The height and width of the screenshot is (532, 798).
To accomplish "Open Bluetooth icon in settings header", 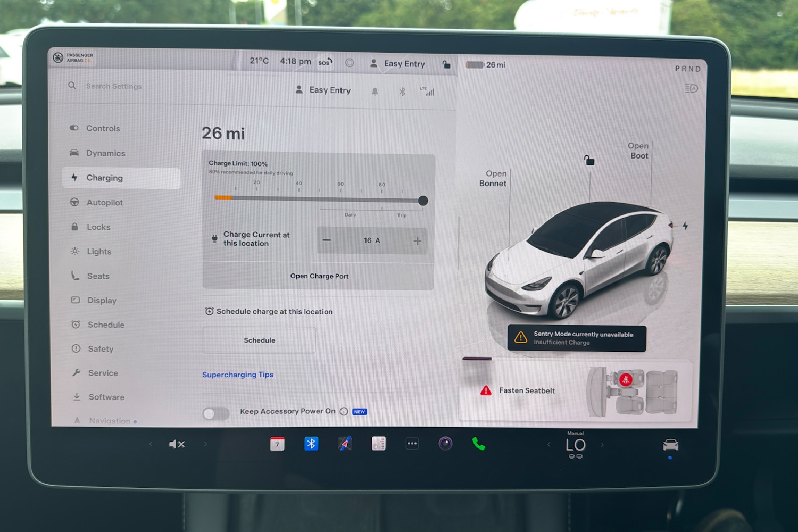I will pos(402,92).
